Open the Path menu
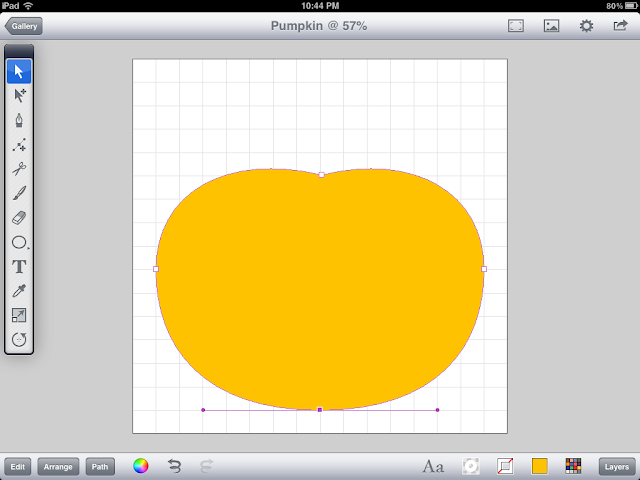Image resolution: width=640 pixels, height=480 pixels. click(x=100, y=467)
